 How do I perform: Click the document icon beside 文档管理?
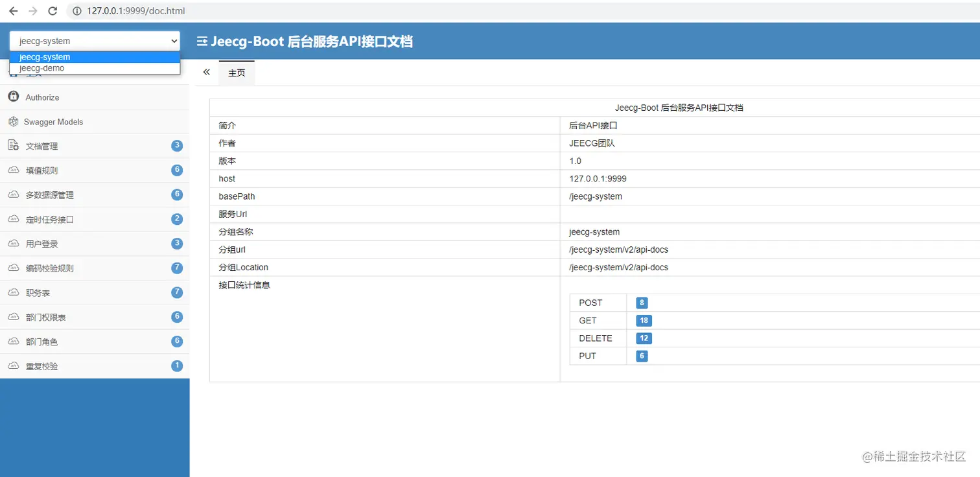[x=13, y=145]
